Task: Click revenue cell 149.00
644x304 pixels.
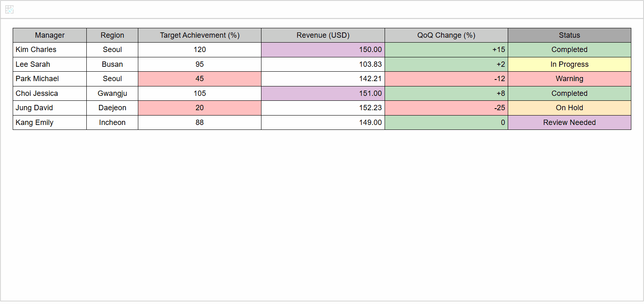Action: (323, 123)
